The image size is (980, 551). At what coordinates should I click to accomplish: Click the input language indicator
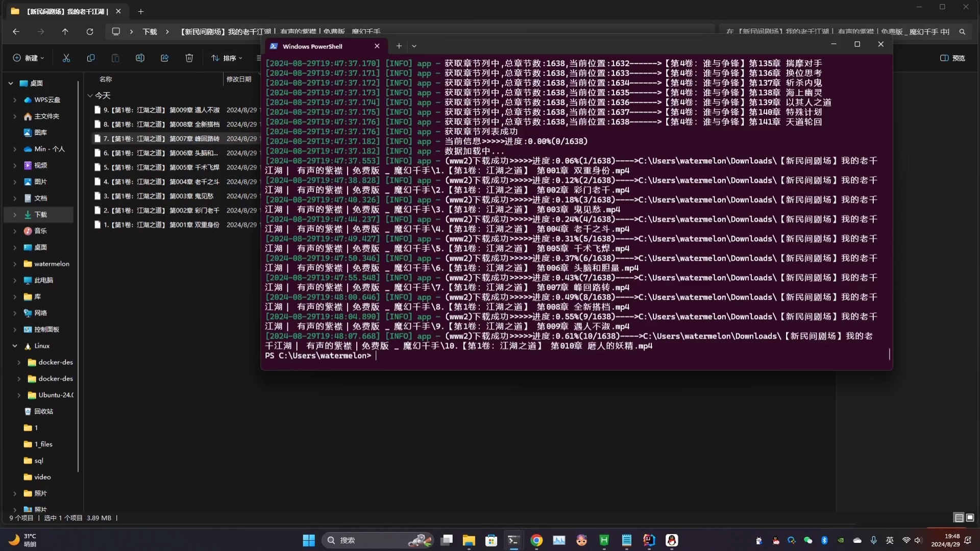tap(890, 540)
